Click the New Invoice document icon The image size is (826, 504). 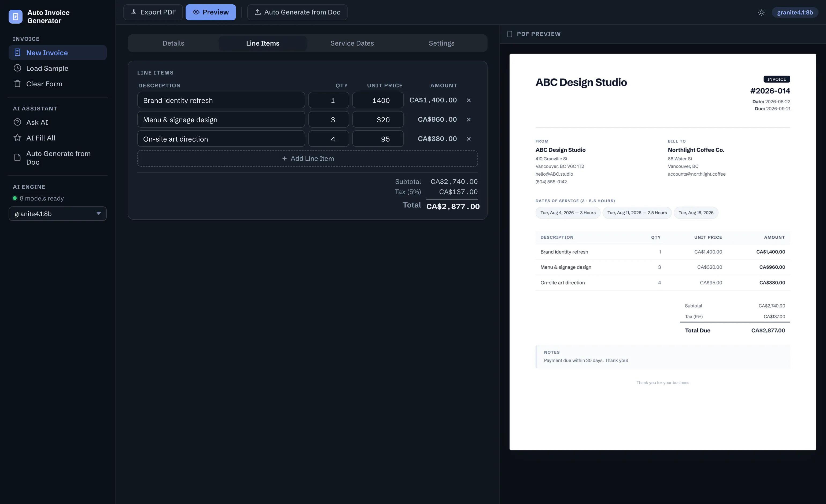17,53
